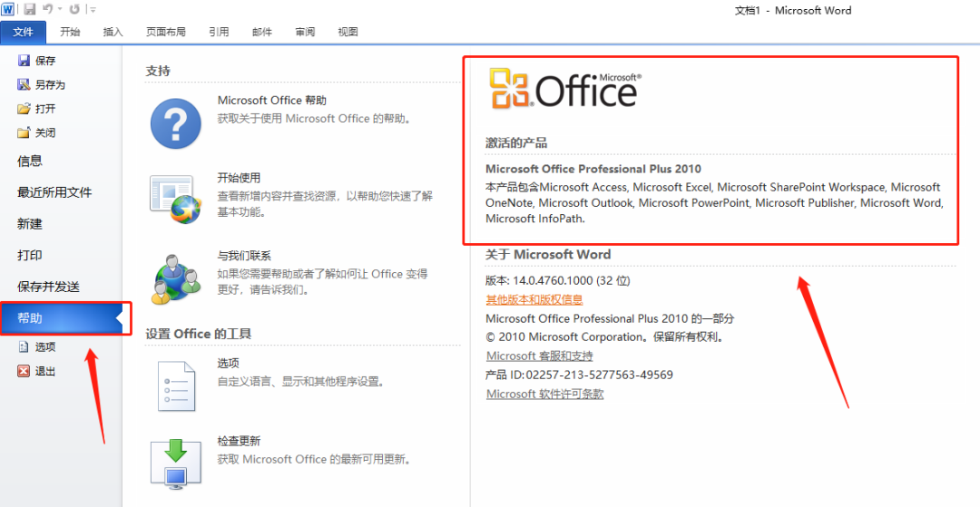Click the 检查更新 check for updates icon
The height and width of the screenshot is (507, 980).
coord(174,463)
